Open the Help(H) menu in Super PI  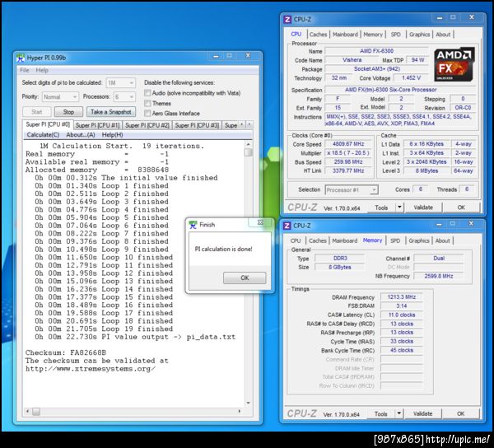(112, 135)
